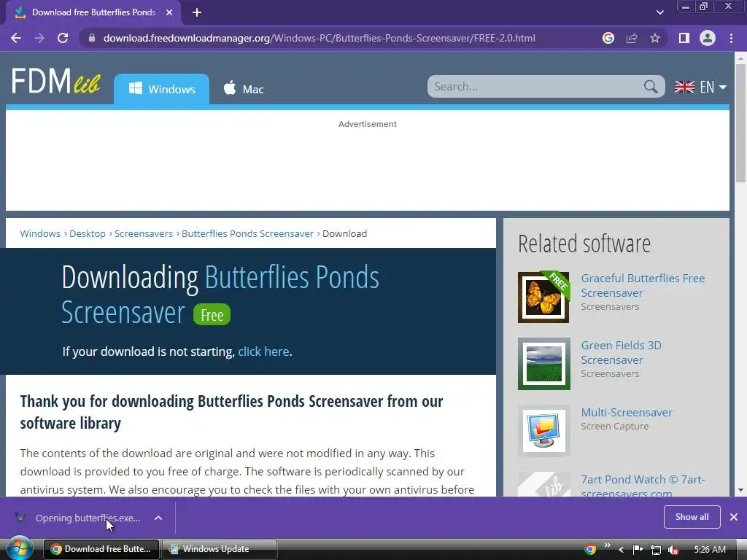Switch to Windows Update taskbar window
The height and width of the screenshot is (560, 747).
(x=219, y=549)
